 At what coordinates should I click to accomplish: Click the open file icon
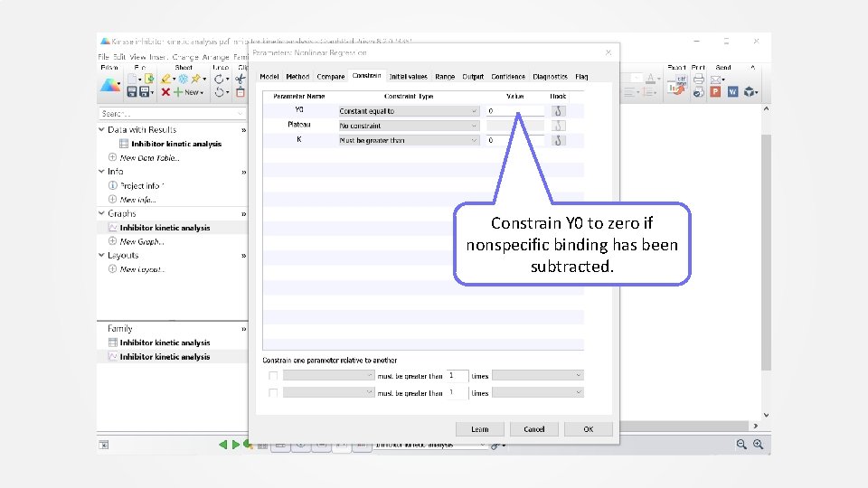click(x=149, y=80)
